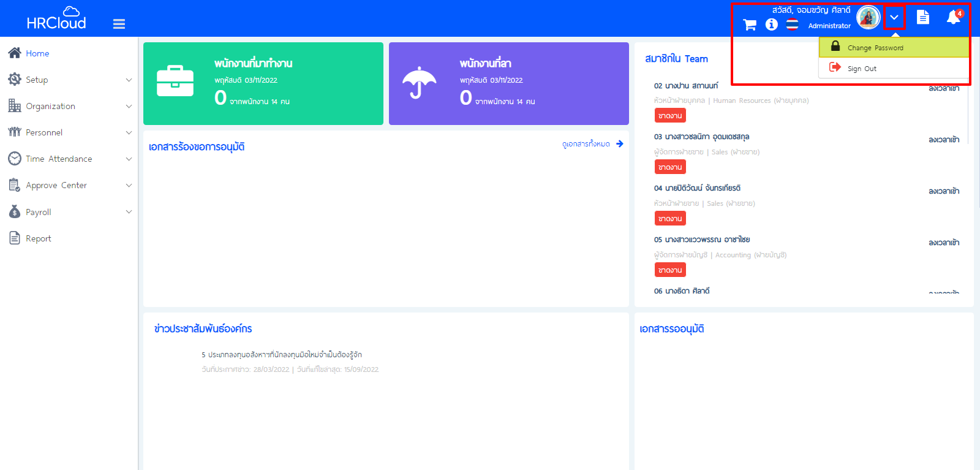Select team member 06 นางธิดา ศิลาดี
This screenshot has width=980, height=470.
coord(682,291)
